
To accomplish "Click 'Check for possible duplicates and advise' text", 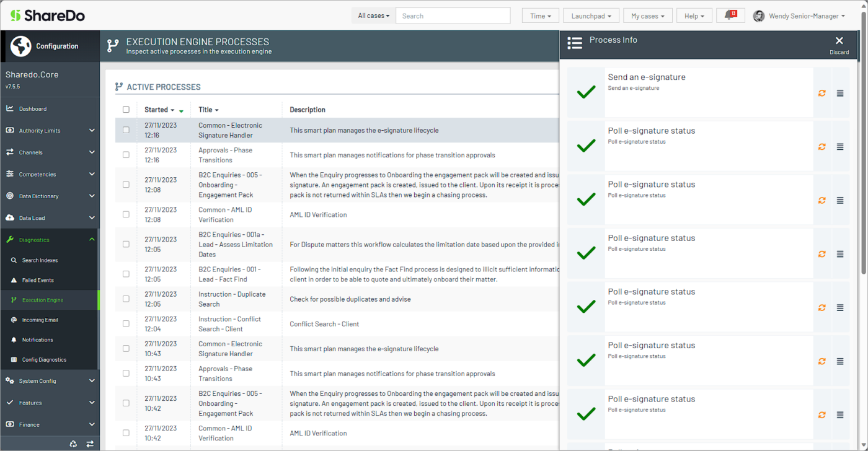I will pyautogui.click(x=350, y=299).
